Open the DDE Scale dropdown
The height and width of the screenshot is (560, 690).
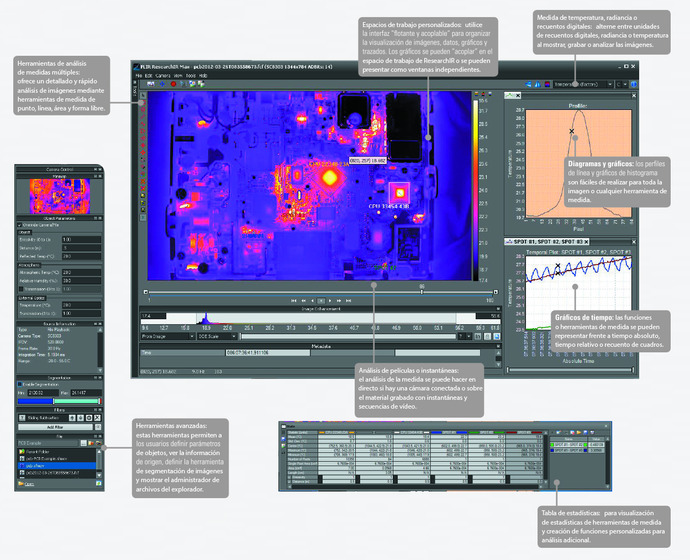click(x=217, y=337)
